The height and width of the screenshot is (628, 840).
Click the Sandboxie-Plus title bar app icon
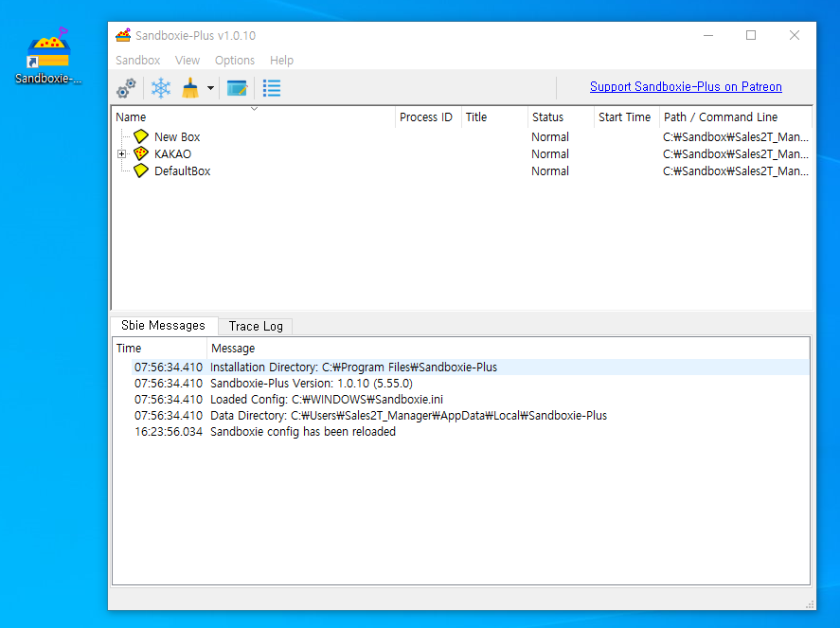(x=123, y=35)
